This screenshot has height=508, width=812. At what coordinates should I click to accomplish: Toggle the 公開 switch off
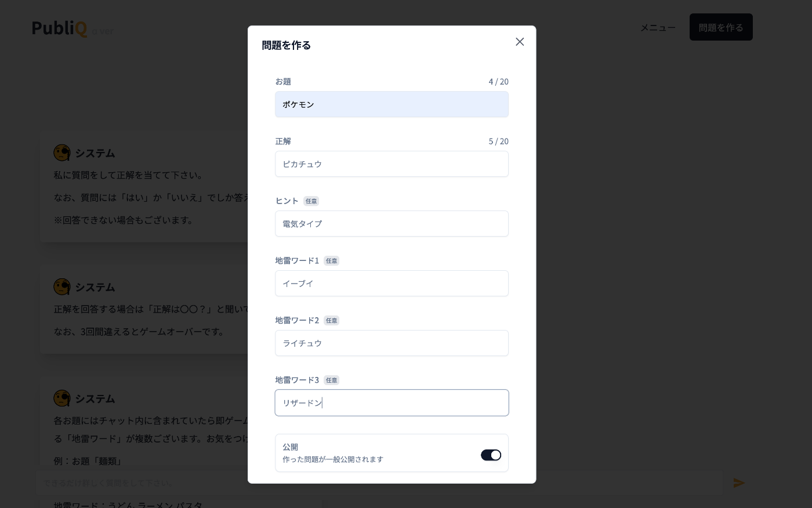tap(491, 455)
